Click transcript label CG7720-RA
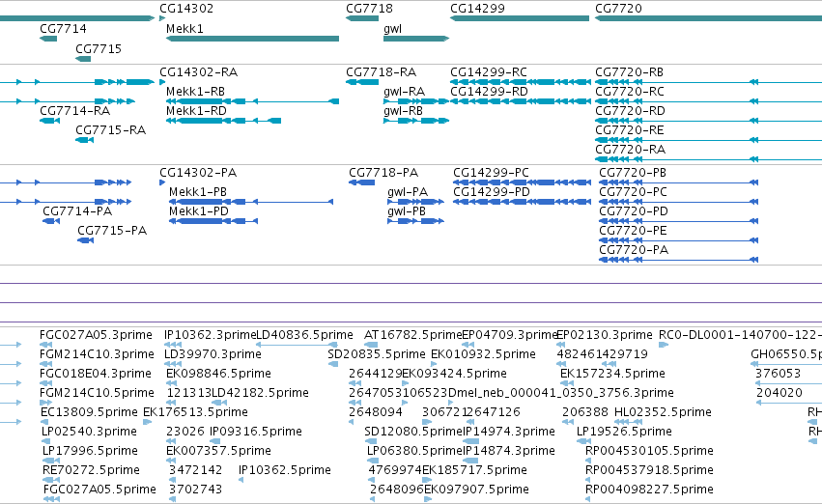This screenshot has width=822, height=504. point(630,150)
